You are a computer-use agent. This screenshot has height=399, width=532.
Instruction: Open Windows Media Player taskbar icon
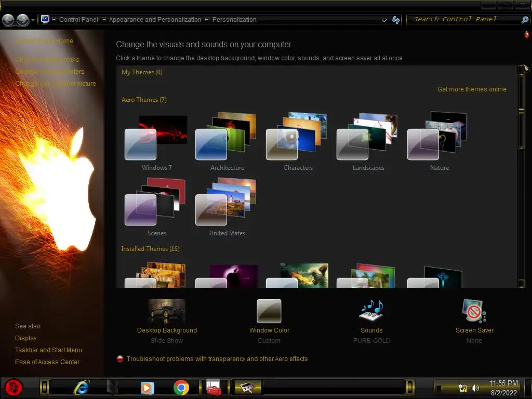pyautogui.click(x=147, y=388)
